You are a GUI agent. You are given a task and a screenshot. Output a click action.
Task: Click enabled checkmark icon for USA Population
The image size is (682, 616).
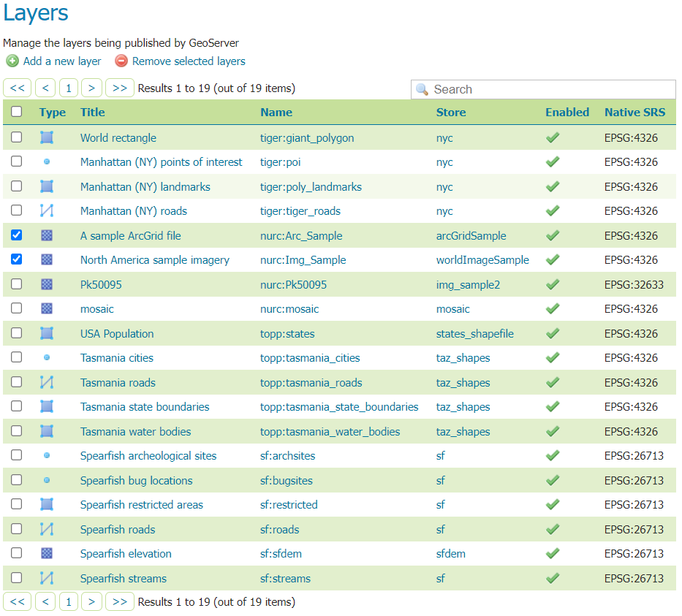(553, 333)
